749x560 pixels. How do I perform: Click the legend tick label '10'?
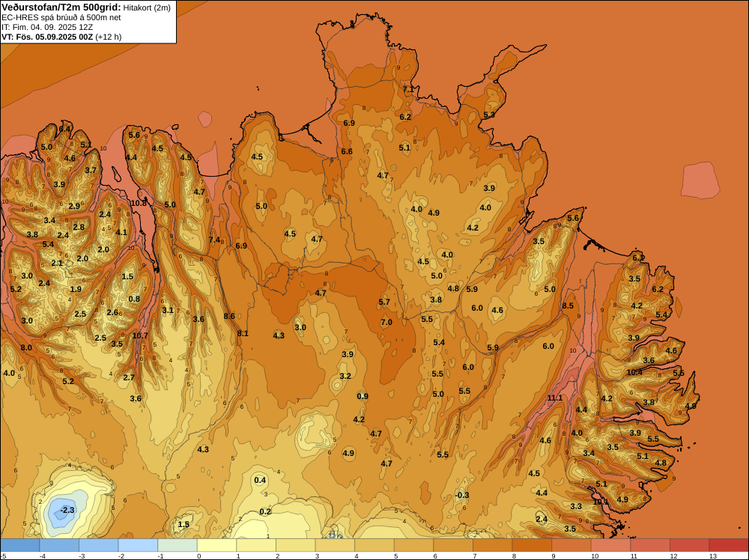click(595, 556)
